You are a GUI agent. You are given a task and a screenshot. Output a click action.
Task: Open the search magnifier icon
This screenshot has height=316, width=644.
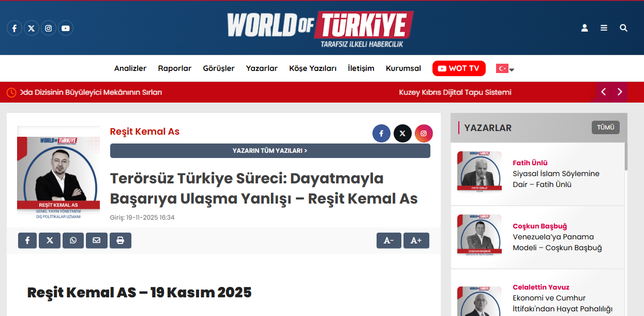pyautogui.click(x=624, y=28)
